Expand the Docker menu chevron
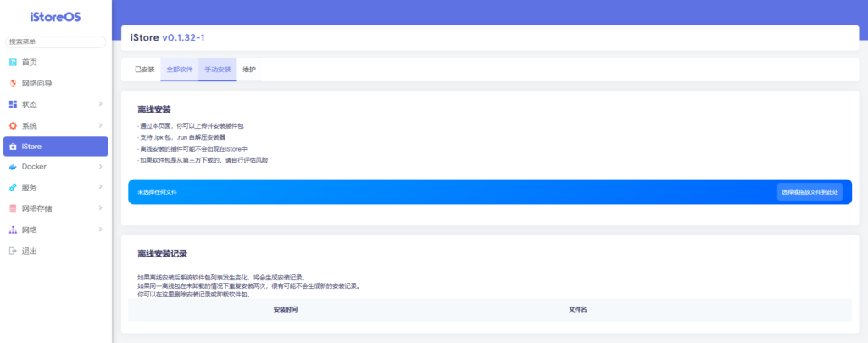The image size is (868, 343). [x=100, y=167]
